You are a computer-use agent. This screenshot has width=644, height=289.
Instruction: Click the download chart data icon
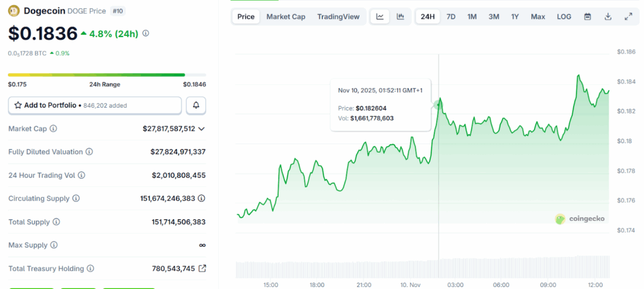(x=608, y=16)
